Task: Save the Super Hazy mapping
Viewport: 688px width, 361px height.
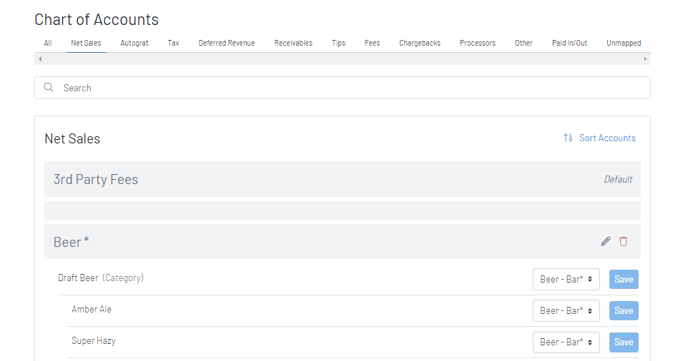Action: click(x=624, y=342)
